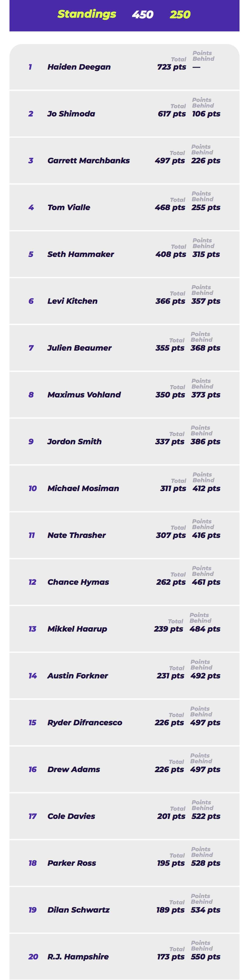
Task: Open Cole Davies' row
Action: 124,816
